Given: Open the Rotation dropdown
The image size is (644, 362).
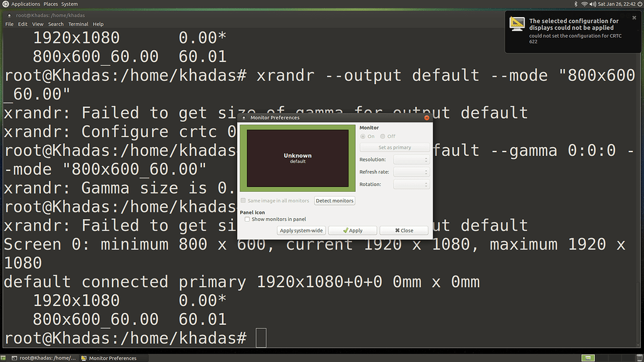Looking at the screenshot, I should 409,184.
